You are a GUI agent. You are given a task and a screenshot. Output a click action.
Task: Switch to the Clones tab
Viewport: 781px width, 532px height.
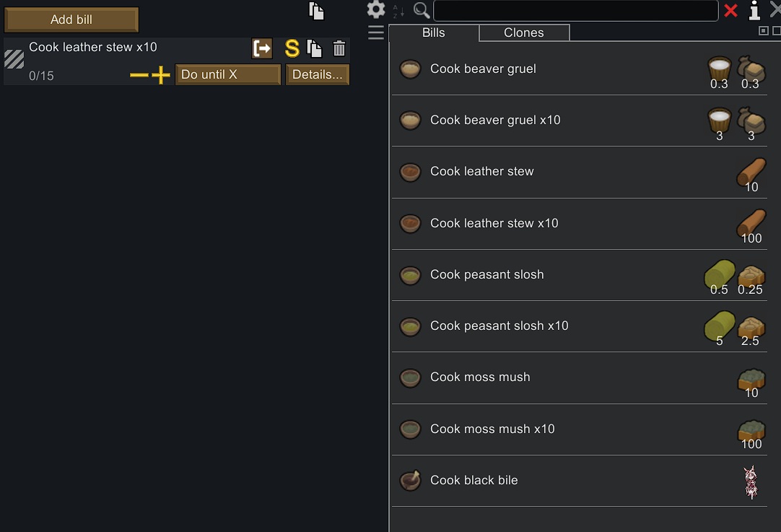pyautogui.click(x=524, y=33)
